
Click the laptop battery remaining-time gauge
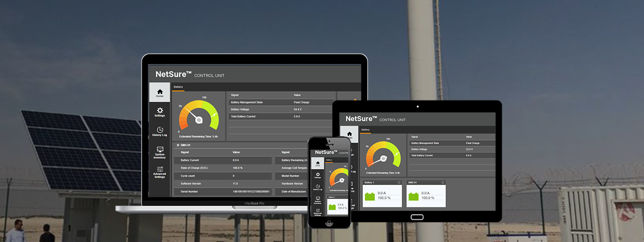pyautogui.click(x=199, y=116)
